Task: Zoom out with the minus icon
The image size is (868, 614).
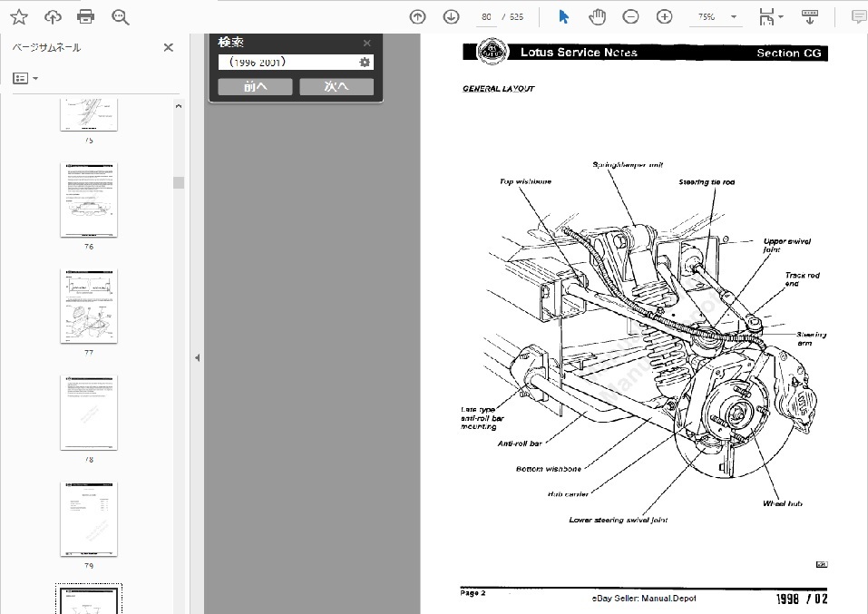Action: pos(630,16)
